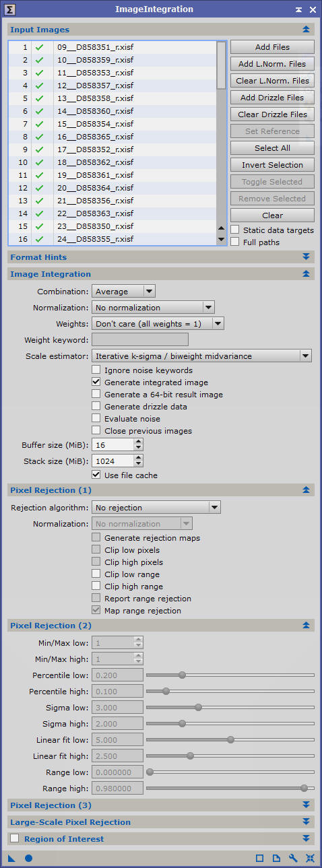Uncheck Generate integrated image
The width and height of the screenshot is (322, 868).
(96, 382)
